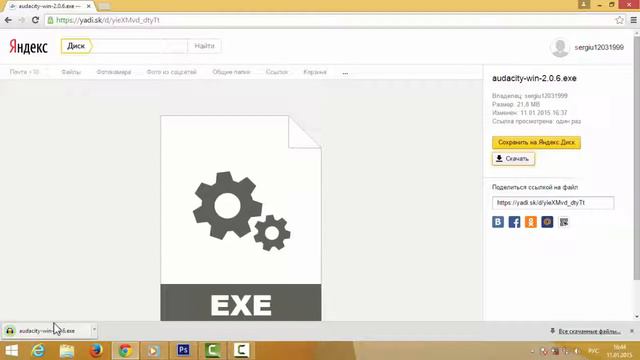Screen dimensions: 640x360
Task: Click the taskbar clock
Action: click(620, 351)
